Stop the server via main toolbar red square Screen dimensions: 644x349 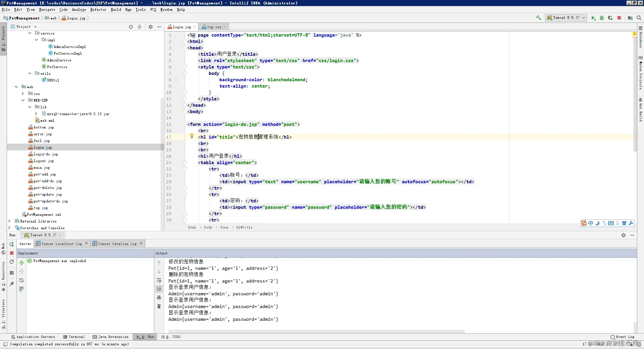(619, 18)
